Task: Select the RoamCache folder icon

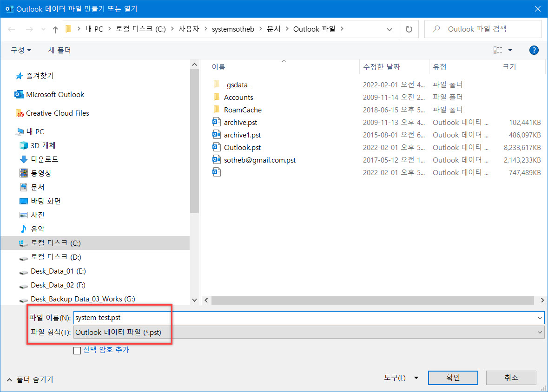Action: (216, 109)
